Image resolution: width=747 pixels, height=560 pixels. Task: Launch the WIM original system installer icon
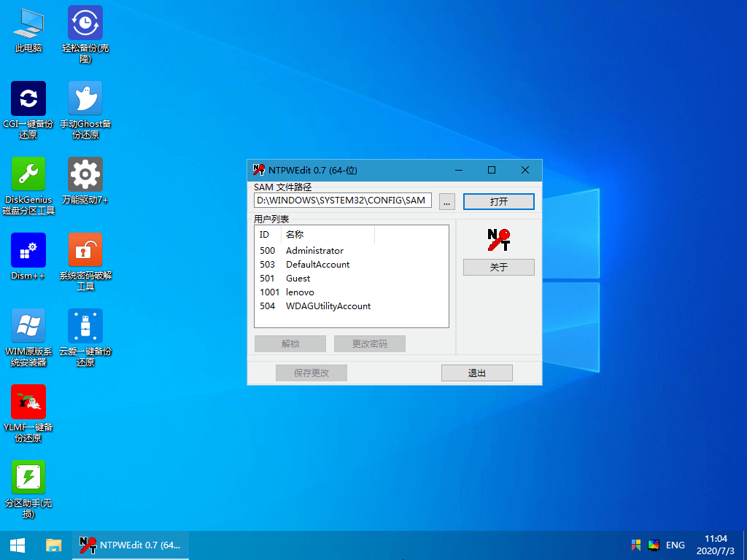pos(28,327)
